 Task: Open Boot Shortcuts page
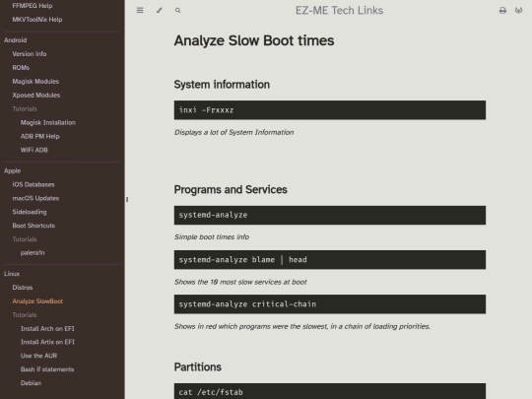click(x=33, y=226)
